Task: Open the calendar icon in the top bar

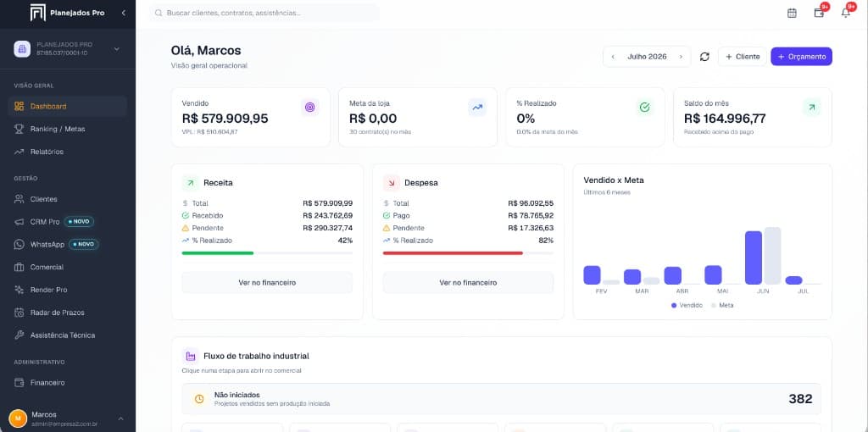Action: pos(793,13)
